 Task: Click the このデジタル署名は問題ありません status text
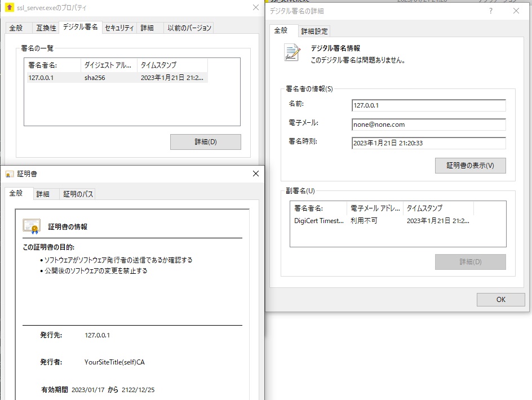click(x=358, y=60)
